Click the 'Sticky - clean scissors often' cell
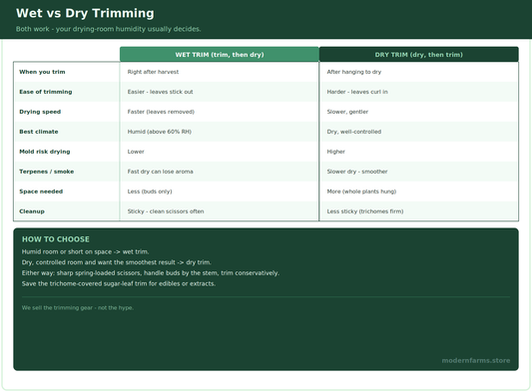Screen dimensions: 532x392 220,211
